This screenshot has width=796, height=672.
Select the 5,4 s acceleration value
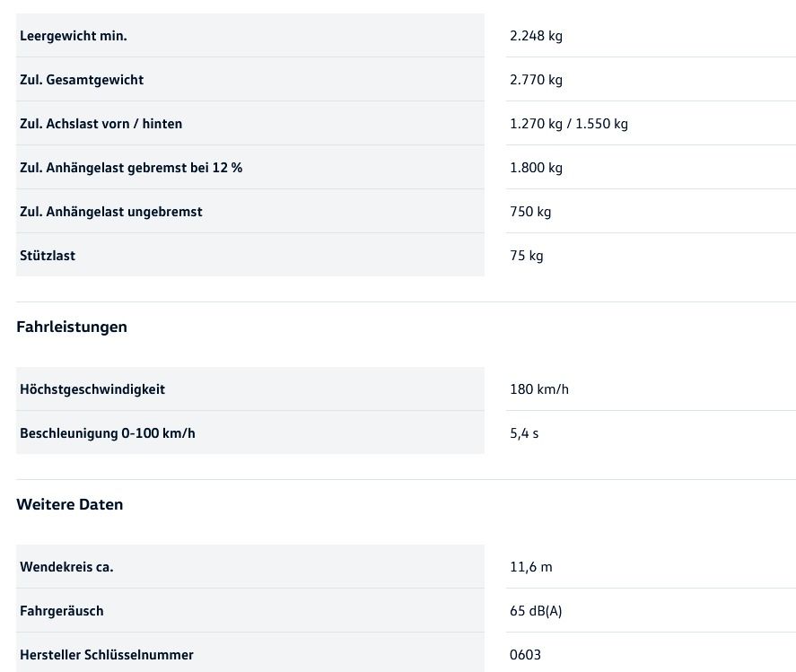(524, 433)
